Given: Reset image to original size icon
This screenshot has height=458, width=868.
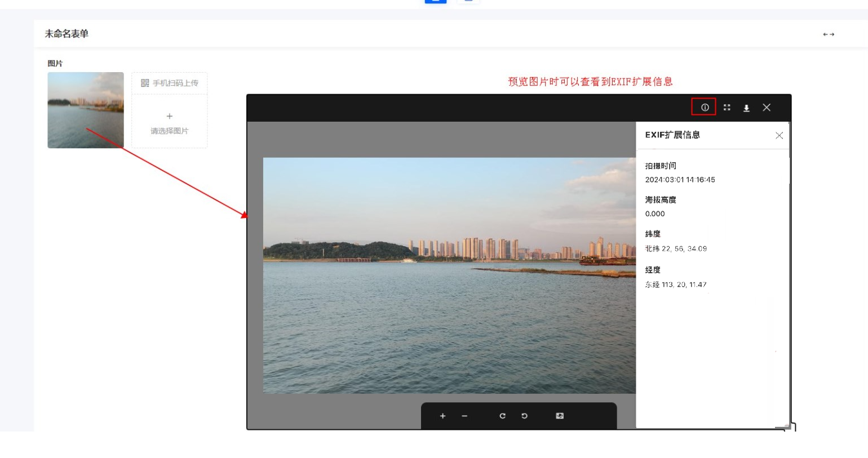Looking at the screenshot, I should 560,416.
